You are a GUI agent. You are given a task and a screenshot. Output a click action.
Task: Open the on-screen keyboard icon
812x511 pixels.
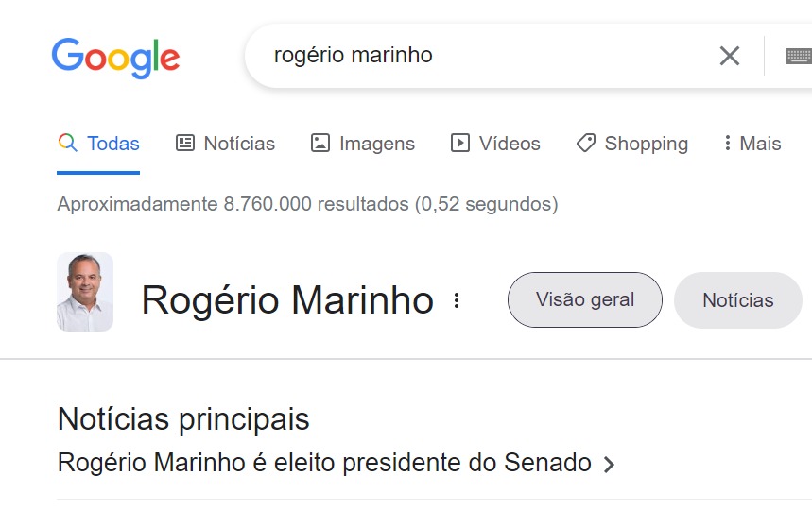[x=799, y=56]
